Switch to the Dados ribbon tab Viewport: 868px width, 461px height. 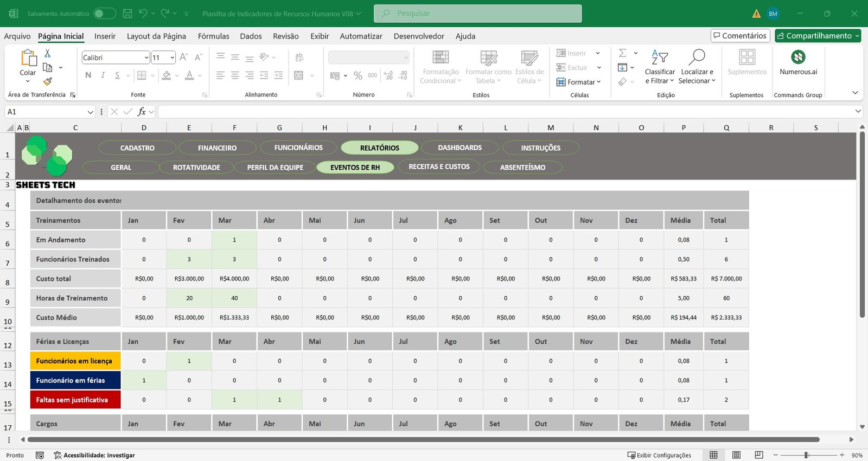coord(251,36)
